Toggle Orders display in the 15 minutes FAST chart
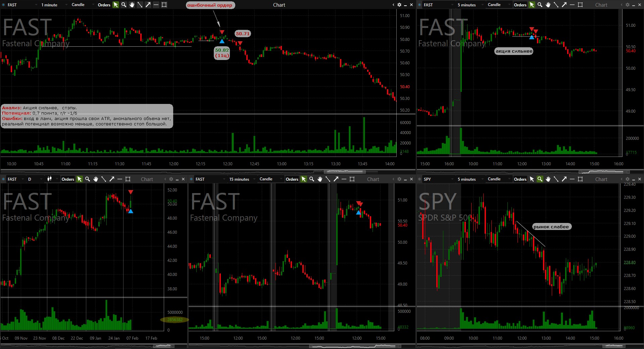644x349 pixels. (x=292, y=179)
